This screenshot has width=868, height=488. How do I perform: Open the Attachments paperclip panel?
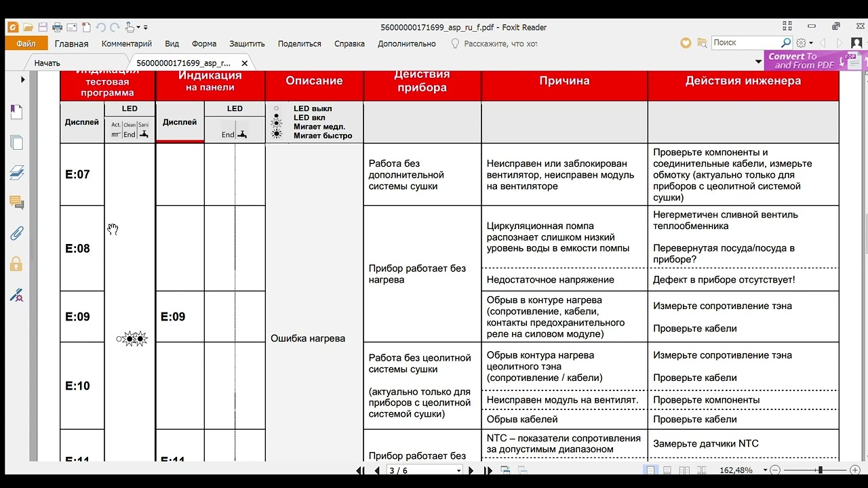pos(16,234)
